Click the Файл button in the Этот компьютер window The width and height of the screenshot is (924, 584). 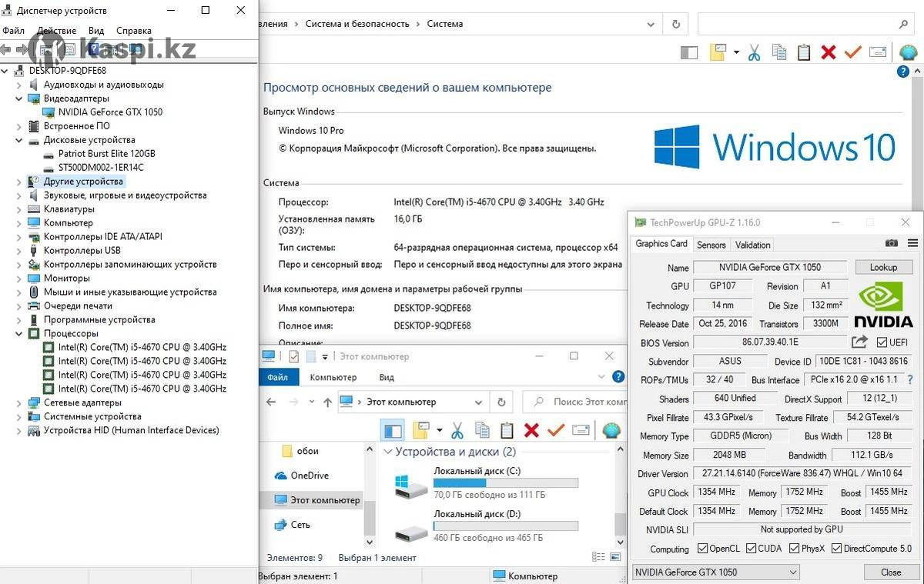278,378
